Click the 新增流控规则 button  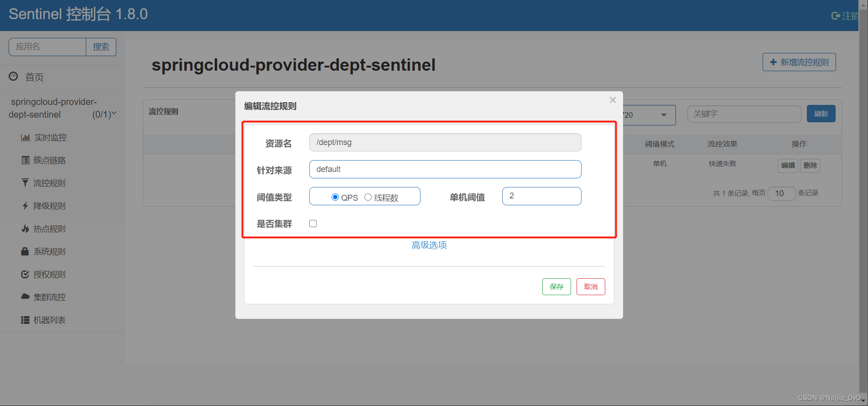pos(799,62)
